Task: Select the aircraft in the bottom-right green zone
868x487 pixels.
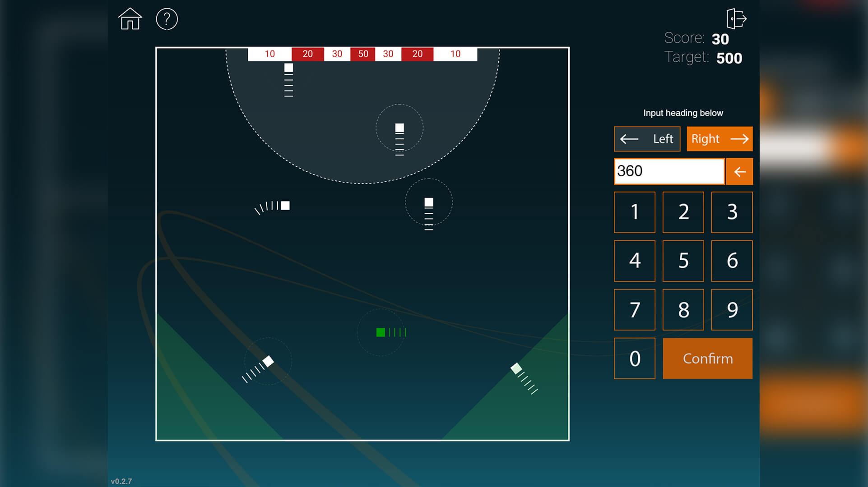Action: click(516, 368)
